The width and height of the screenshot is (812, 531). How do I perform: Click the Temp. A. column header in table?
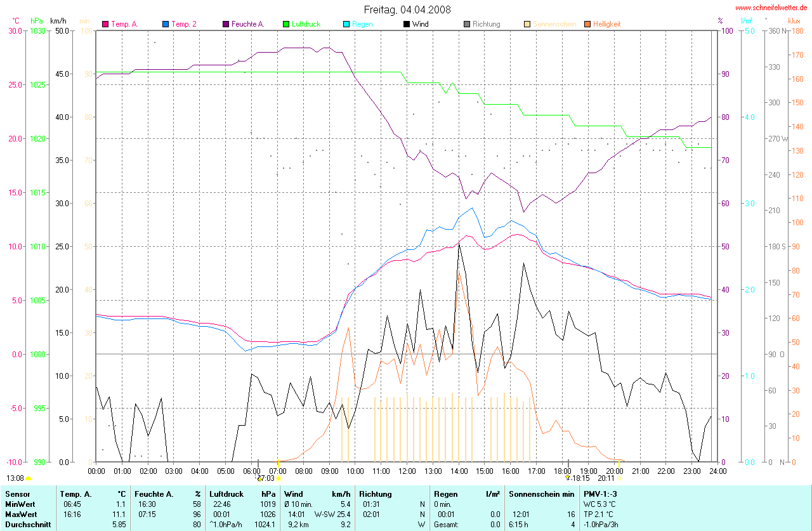point(75,494)
